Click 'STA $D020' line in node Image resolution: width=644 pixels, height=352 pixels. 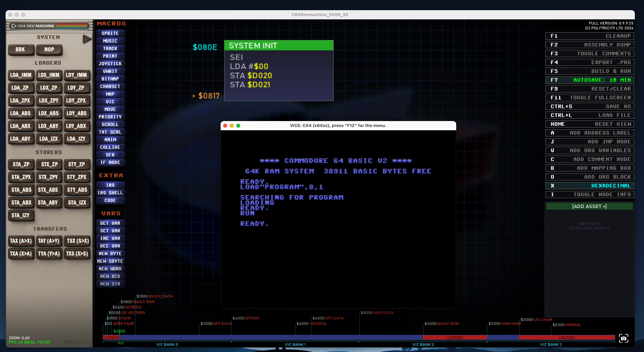click(x=251, y=76)
